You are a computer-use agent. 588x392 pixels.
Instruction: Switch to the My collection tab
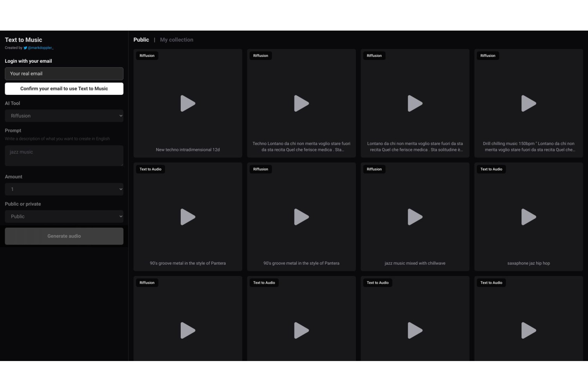tap(176, 40)
